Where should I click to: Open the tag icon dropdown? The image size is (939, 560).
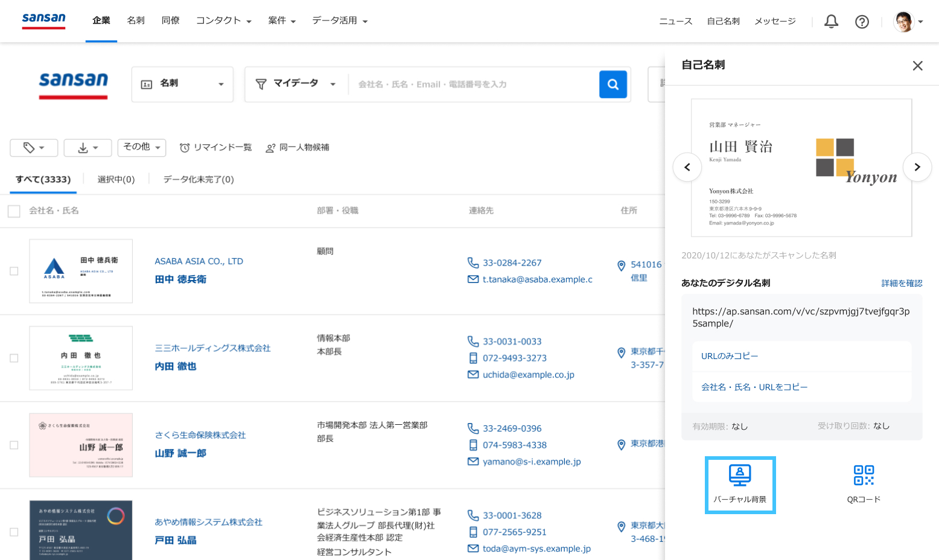34,148
